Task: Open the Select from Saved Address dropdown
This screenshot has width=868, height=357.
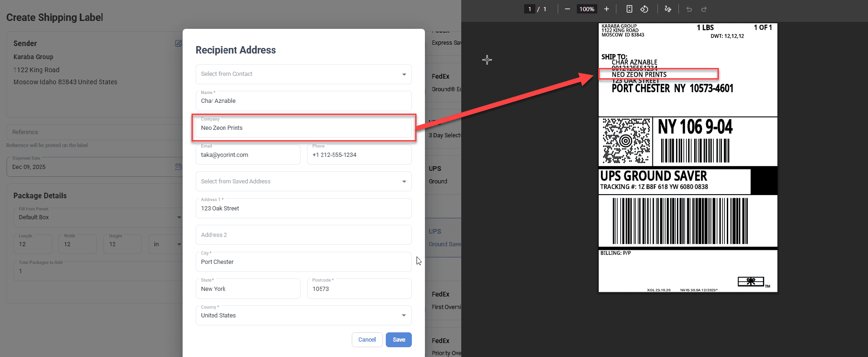Action: coord(403,182)
